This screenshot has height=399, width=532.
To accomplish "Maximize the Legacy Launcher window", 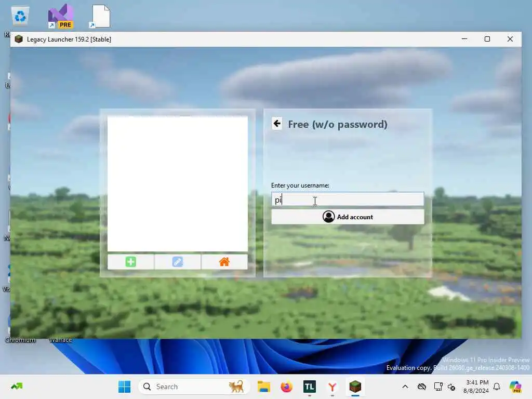I will click(487, 39).
